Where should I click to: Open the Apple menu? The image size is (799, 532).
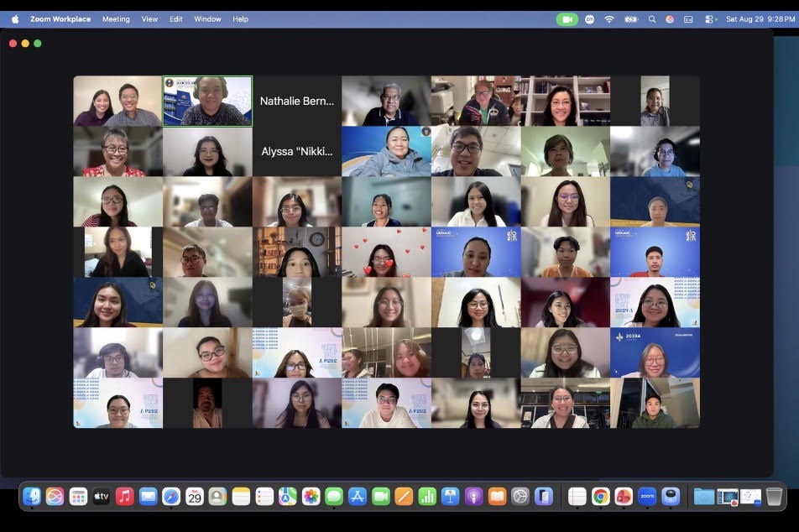tap(15, 19)
